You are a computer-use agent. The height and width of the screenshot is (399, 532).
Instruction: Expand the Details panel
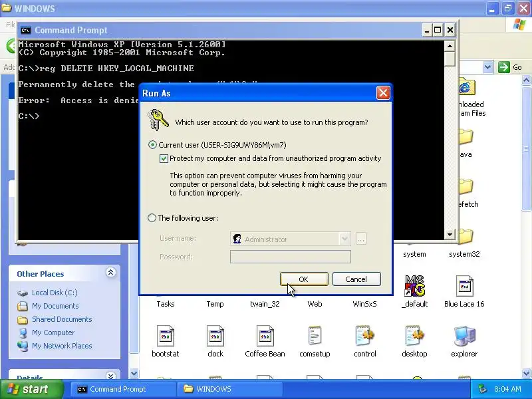pyautogui.click(x=110, y=376)
